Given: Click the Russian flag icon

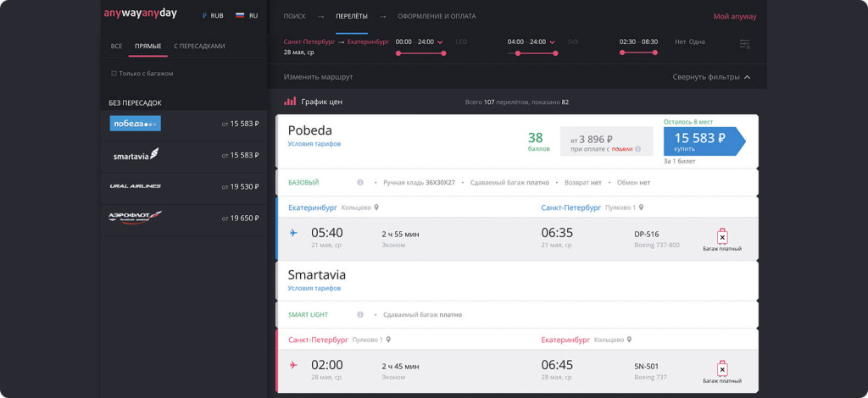Looking at the screenshot, I should pyautogui.click(x=240, y=16).
